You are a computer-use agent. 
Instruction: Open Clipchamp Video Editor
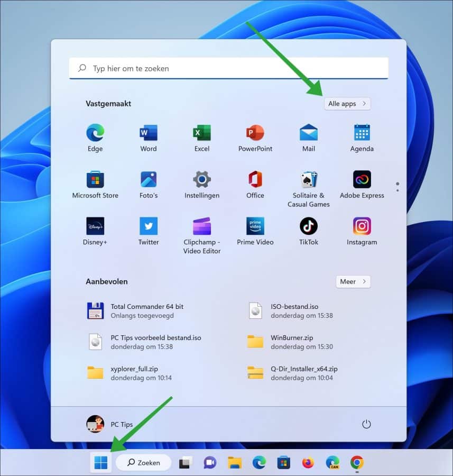pyautogui.click(x=202, y=235)
